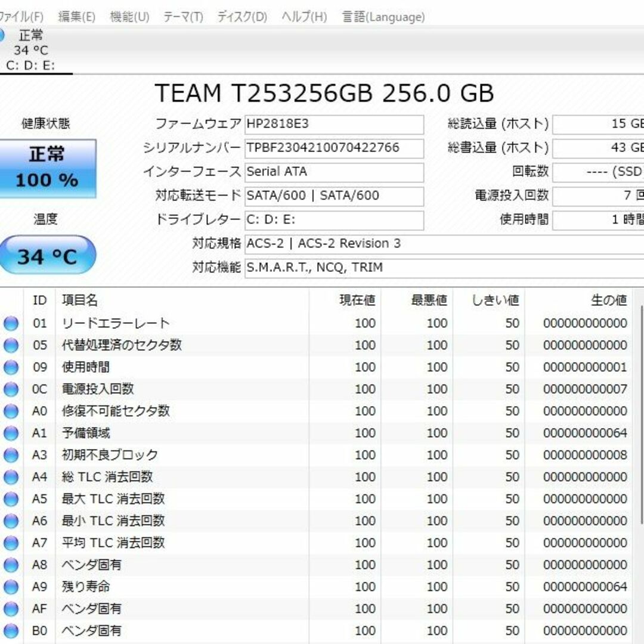Select the 平均 TLC 消去回数 row name
This screenshot has height=644, width=644.
[x=113, y=543]
